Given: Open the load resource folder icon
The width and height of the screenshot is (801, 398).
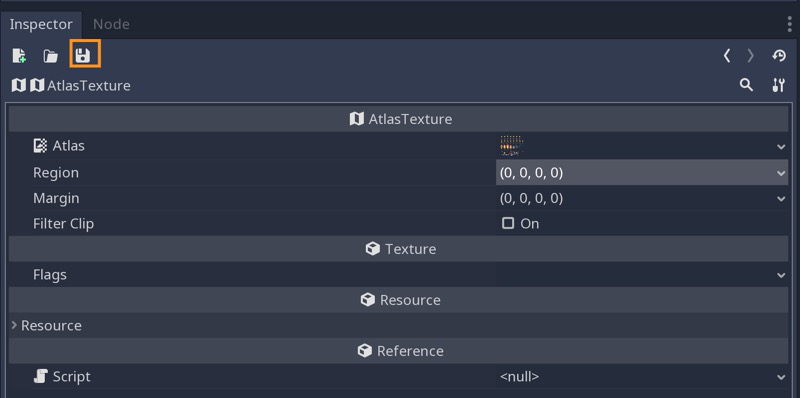Looking at the screenshot, I should pyautogui.click(x=50, y=56).
